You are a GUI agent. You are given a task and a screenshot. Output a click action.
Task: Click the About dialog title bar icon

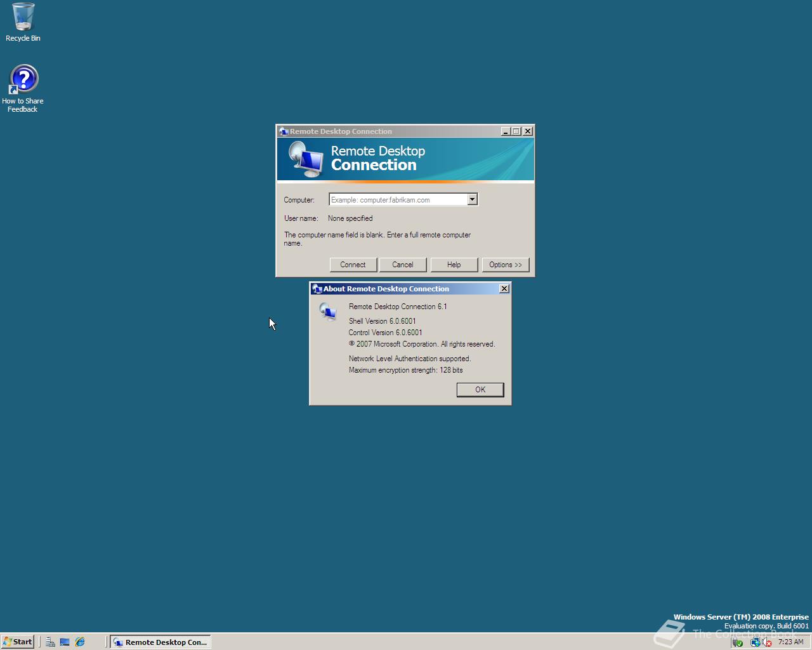coord(317,289)
